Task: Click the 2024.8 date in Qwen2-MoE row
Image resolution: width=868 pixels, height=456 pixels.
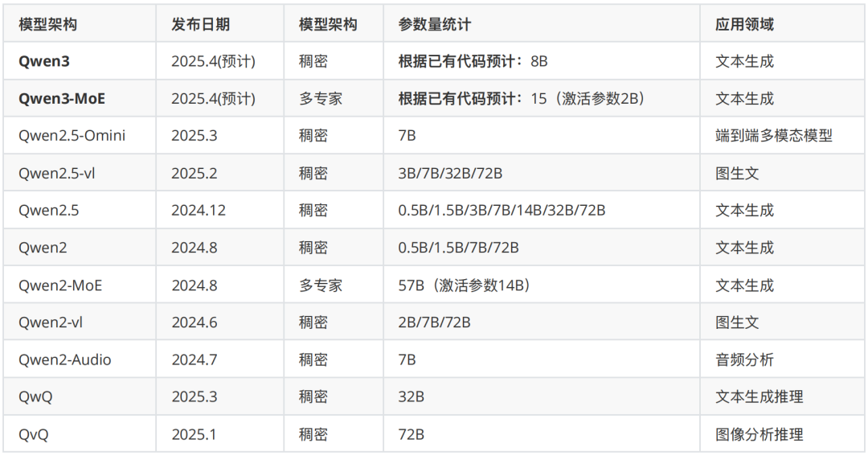Action: coord(194,286)
